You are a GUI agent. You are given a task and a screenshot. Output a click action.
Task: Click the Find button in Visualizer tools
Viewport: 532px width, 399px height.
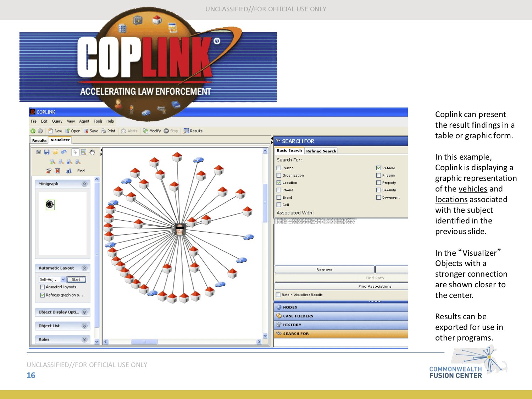tap(81, 171)
